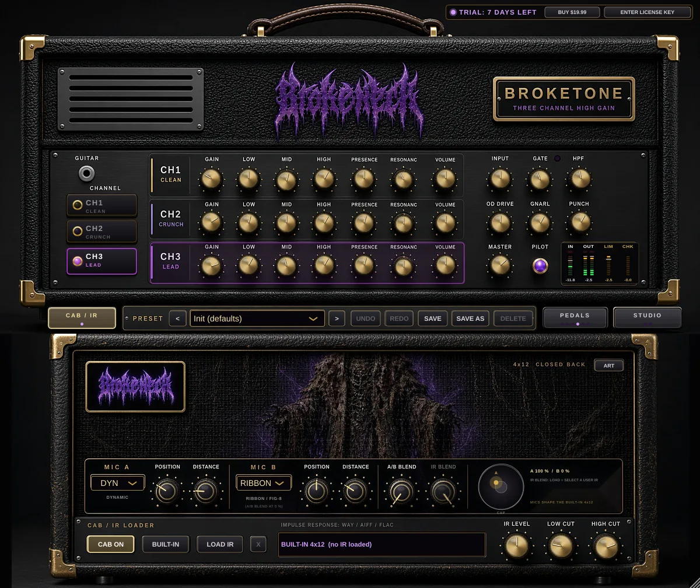This screenshot has width=700, height=588.
Task: Click the CH3 Lead HIGH knob
Action: (324, 266)
